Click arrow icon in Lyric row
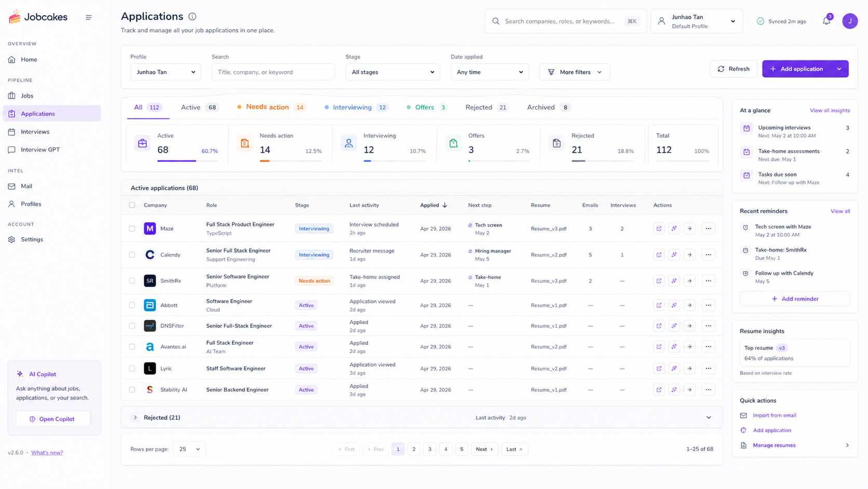Screen dimensions: 868x489 [689, 368]
